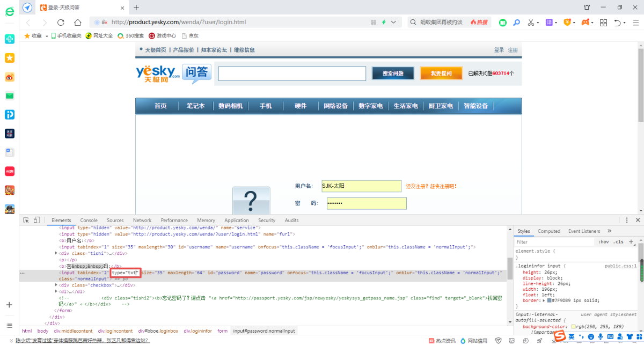Open the public.css:1 source link

click(620, 266)
